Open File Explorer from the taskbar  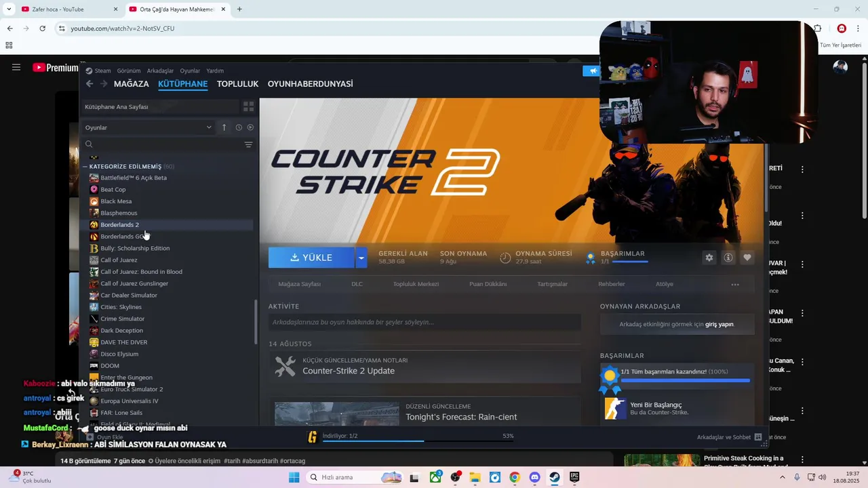475,477
